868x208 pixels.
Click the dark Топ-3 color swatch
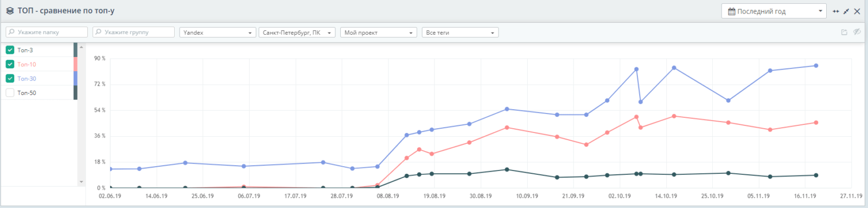tap(75, 50)
